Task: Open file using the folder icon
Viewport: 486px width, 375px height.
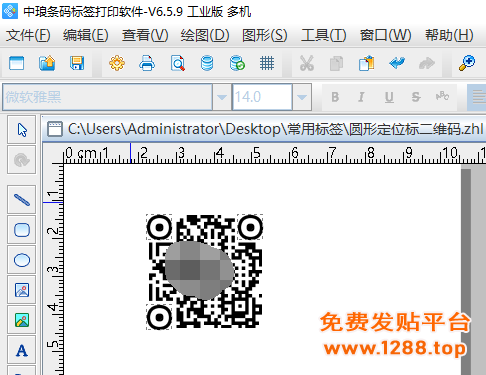Action: pyautogui.click(x=47, y=63)
